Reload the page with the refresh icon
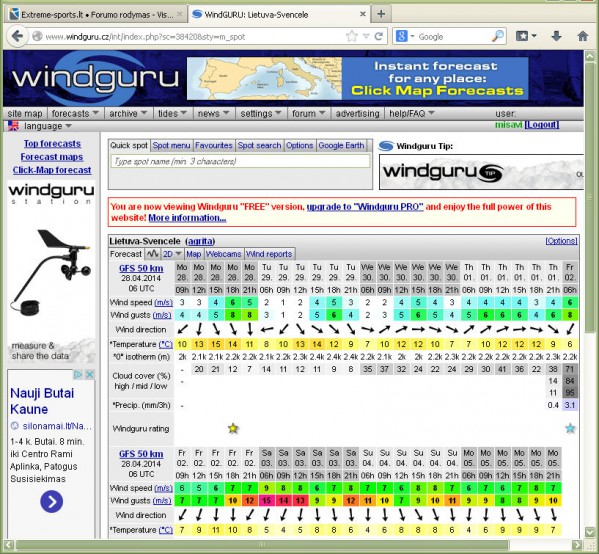 click(379, 36)
